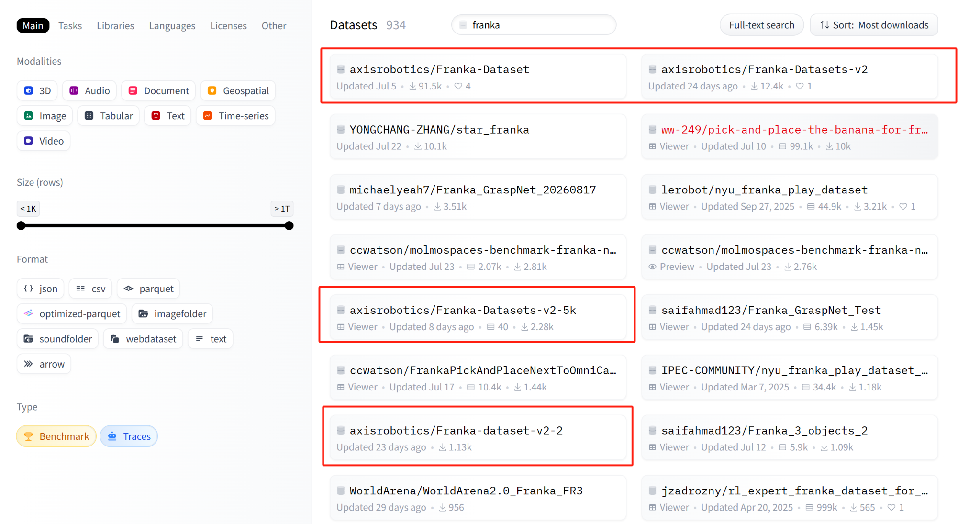Open the Languages filter tab
The height and width of the screenshot is (524, 980).
pos(172,26)
